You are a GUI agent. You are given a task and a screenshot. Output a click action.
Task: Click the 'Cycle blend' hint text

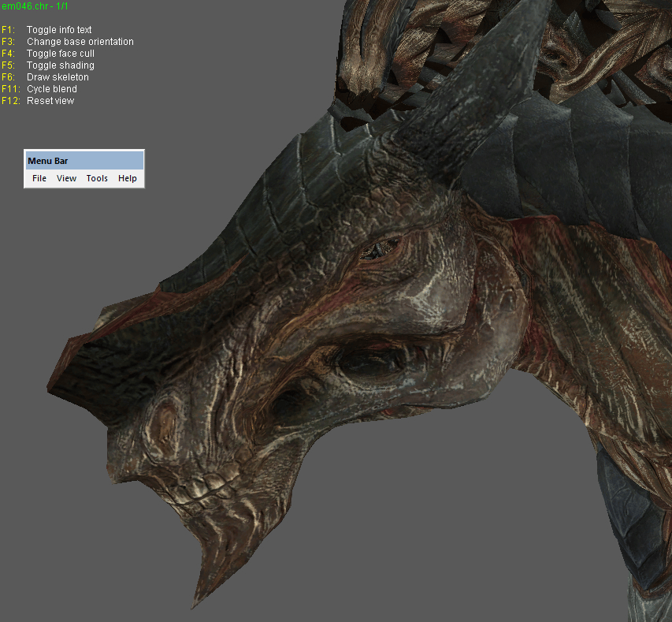(x=52, y=89)
